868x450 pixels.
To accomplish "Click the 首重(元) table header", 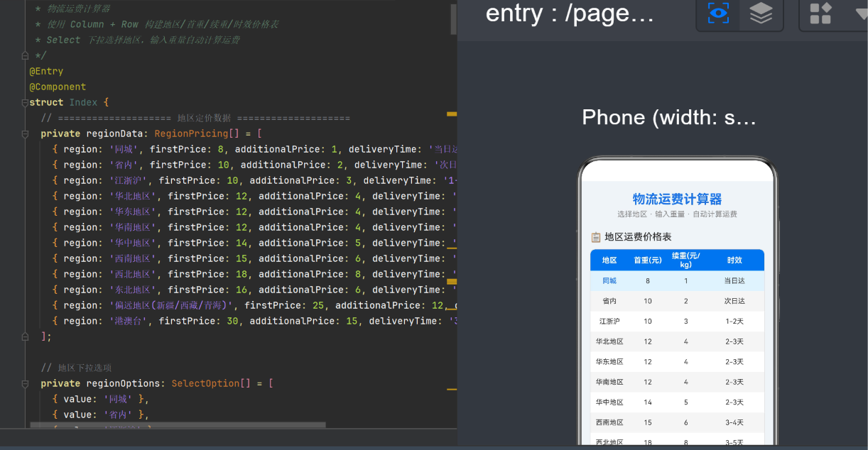I will coord(648,260).
